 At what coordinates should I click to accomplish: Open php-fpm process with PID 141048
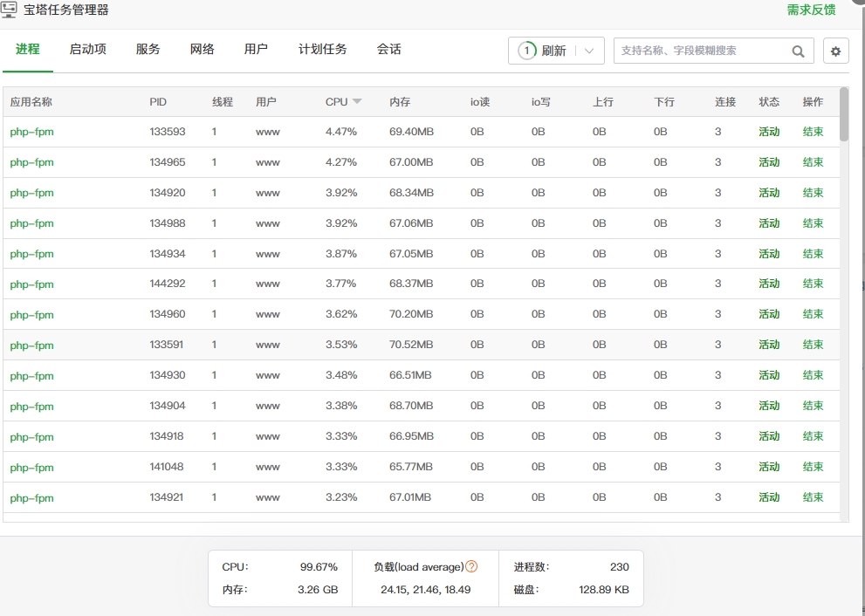(x=32, y=468)
